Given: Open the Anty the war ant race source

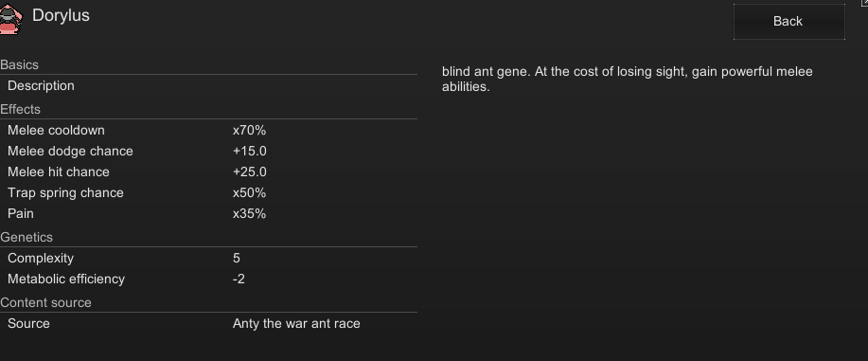Looking at the screenshot, I should (296, 323).
